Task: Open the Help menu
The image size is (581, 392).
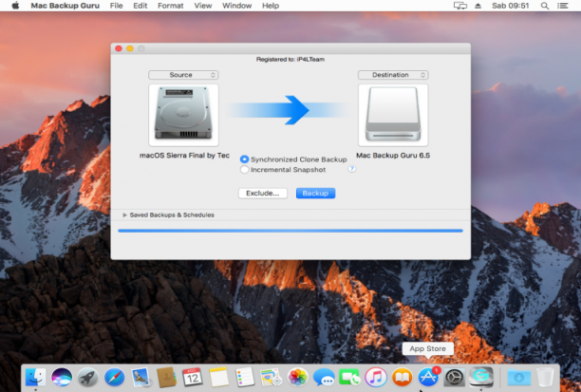Action: tap(271, 6)
